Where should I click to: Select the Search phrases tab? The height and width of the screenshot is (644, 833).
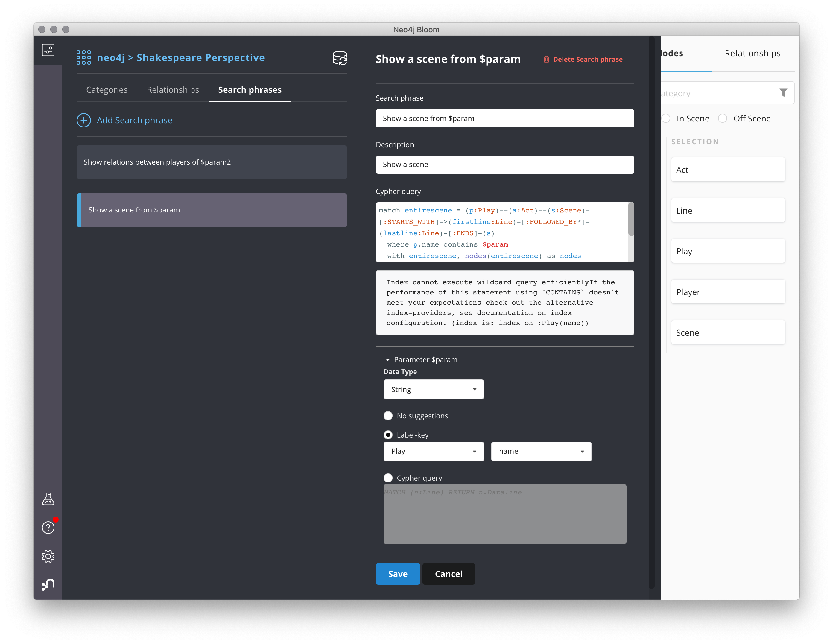point(250,90)
